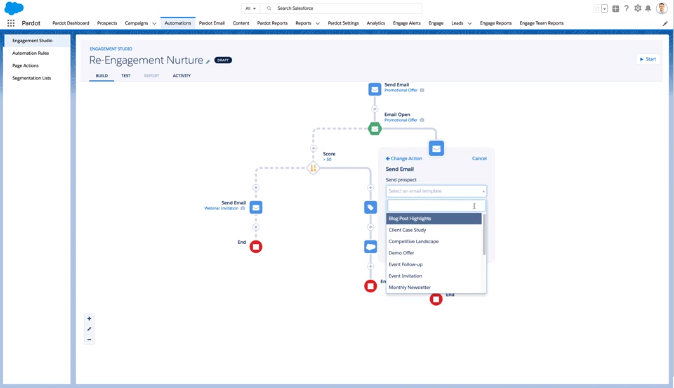The height and width of the screenshot is (388, 674).
Task: Add step between tag and chat-bubble nodes
Action: [371, 227]
